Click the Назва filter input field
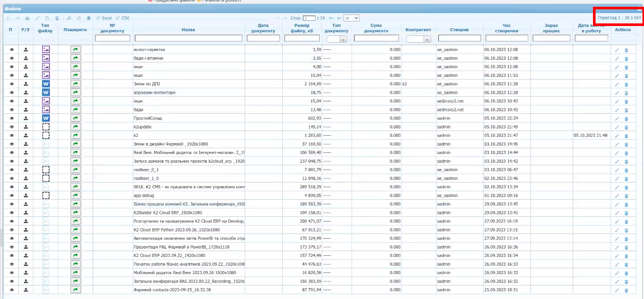This screenshot has width=644, height=299. 188,38
